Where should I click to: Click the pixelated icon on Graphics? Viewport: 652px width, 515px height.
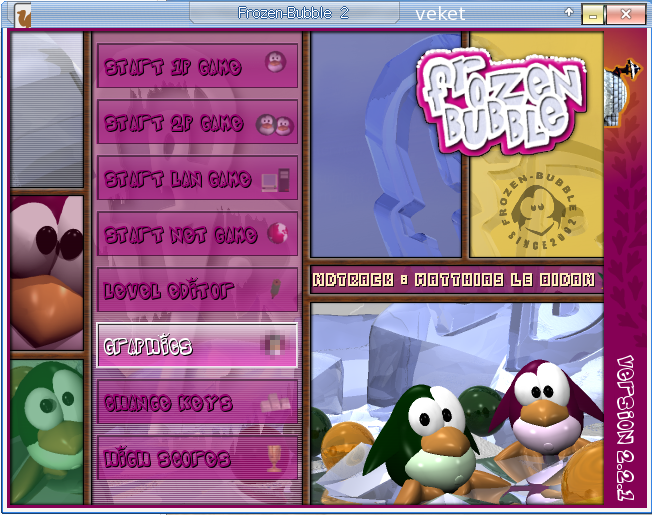[273, 343]
